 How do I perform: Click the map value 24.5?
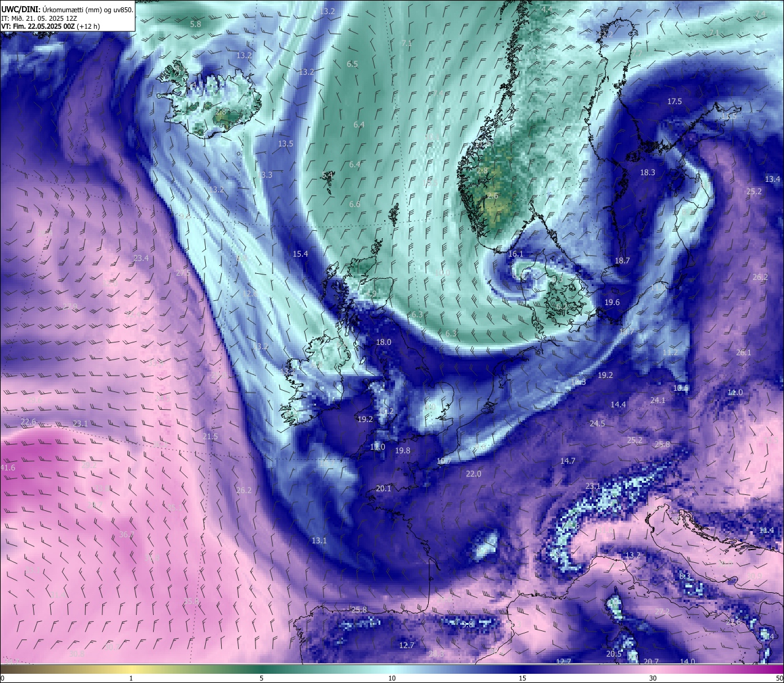tap(597, 423)
